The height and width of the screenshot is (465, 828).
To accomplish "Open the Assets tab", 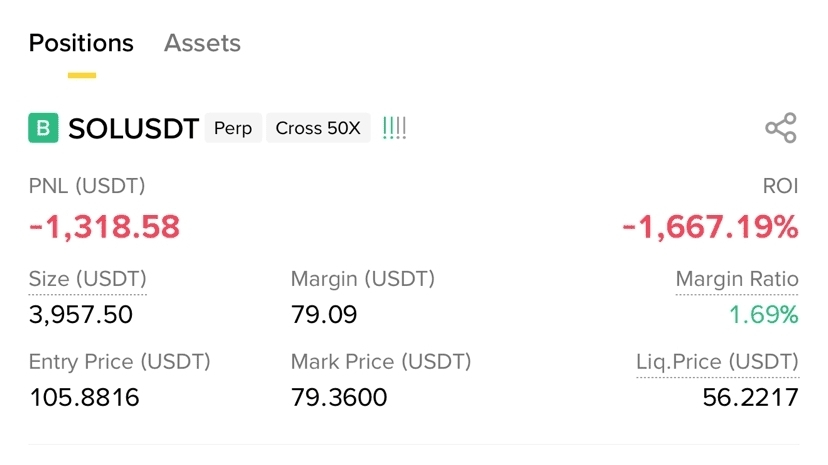I will pyautogui.click(x=202, y=44).
